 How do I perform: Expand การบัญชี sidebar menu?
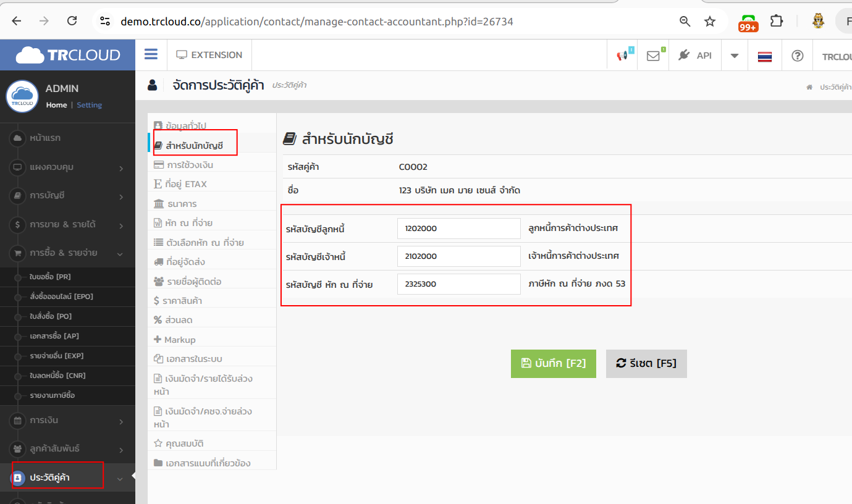click(67, 196)
